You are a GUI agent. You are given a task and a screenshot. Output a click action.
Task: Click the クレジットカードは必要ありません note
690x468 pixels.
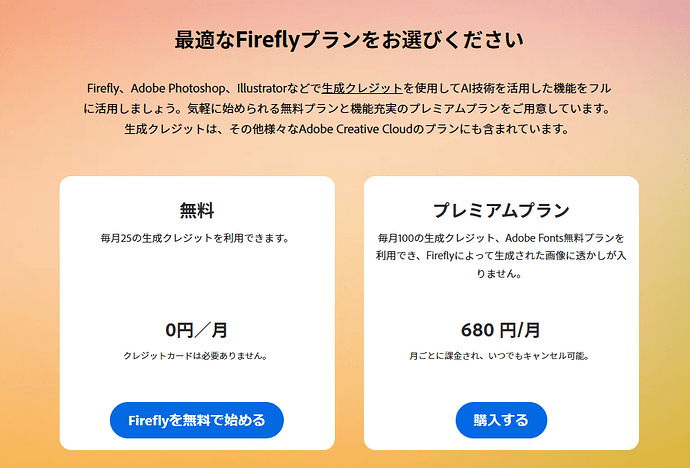[x=196, y=356]
